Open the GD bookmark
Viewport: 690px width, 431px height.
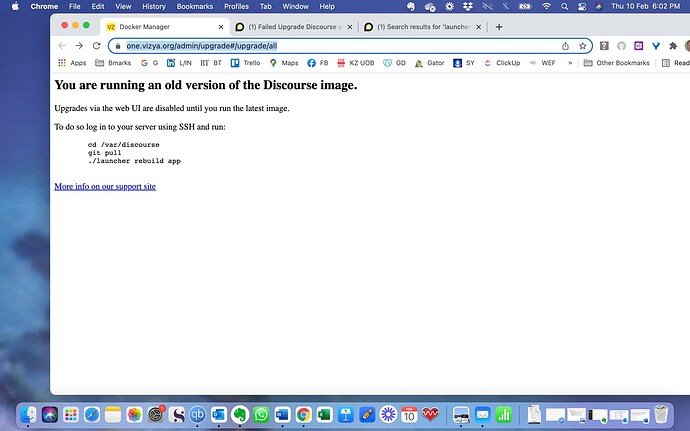(x=394, y=63)
